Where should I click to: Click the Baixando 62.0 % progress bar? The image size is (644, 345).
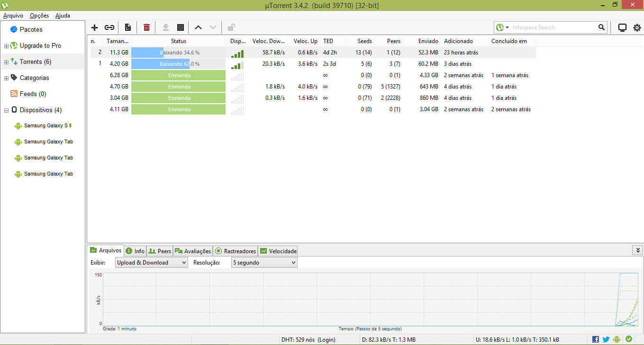179,64
